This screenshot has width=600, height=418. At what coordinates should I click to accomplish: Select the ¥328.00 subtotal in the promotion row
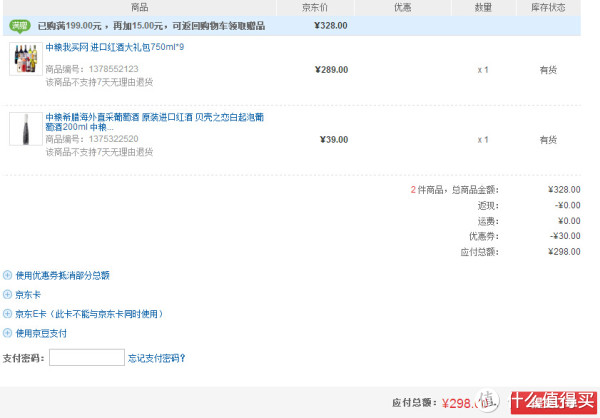coord(331,26)
